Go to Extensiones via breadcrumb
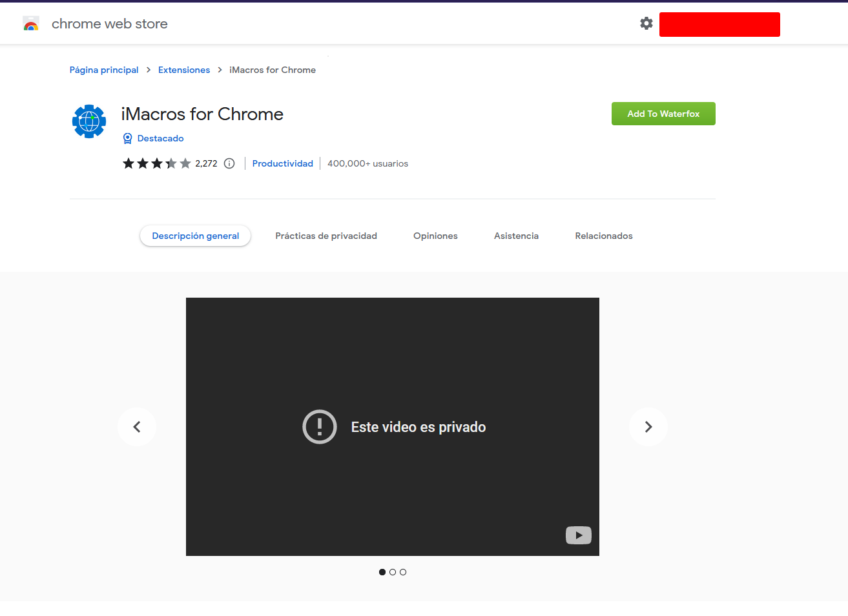The image size is (848, 616). tap(183, 70)
